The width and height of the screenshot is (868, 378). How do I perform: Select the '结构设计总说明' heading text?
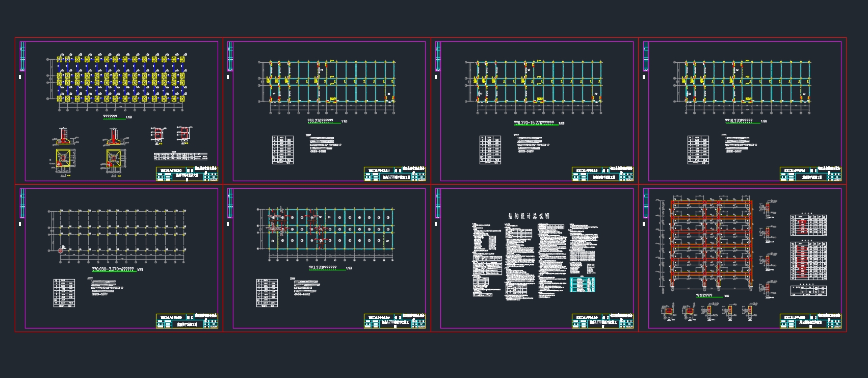529,216
